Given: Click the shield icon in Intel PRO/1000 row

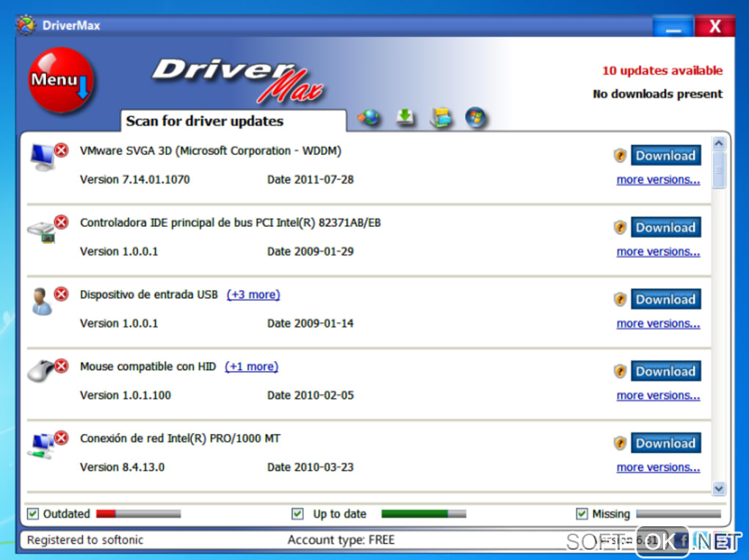Looking at the screenshot, I should tap(620, 443).
